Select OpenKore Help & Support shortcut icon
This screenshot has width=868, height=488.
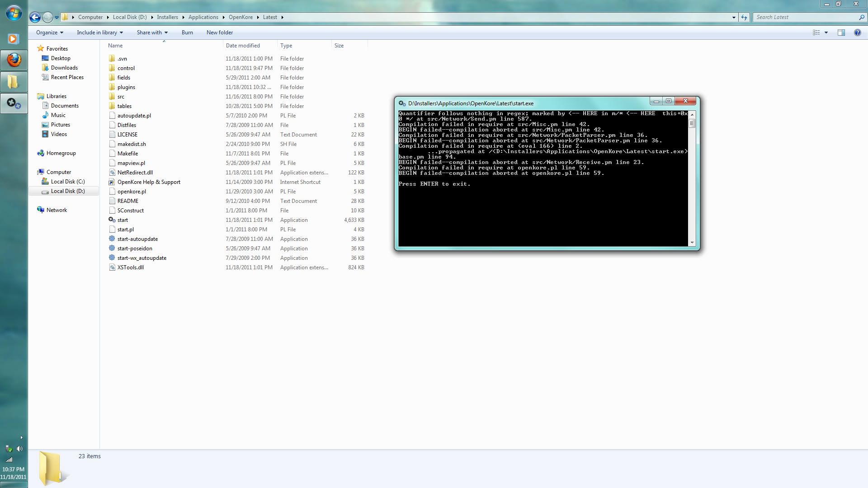click(x=112, y=182)
